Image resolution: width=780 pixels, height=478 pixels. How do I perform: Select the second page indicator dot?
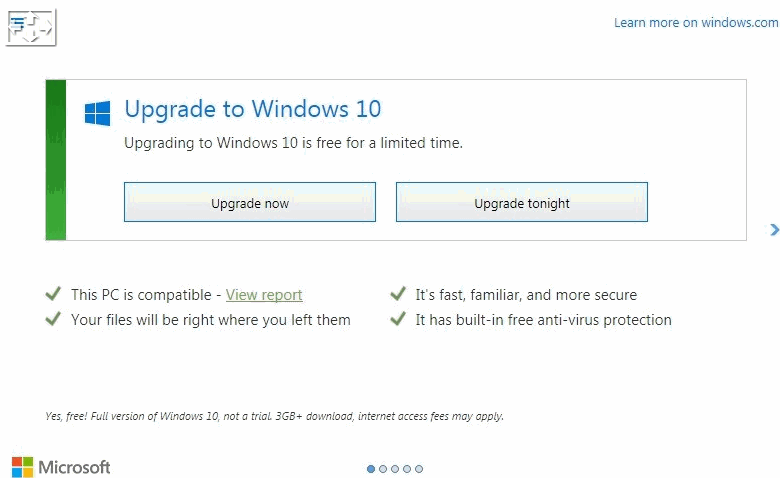[x=383, y=469]
